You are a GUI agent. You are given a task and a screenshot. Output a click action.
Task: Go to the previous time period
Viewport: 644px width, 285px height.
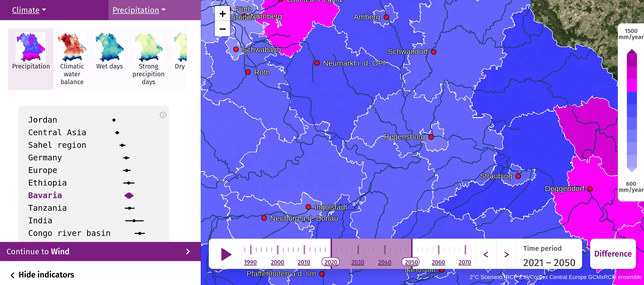(486, 254)
